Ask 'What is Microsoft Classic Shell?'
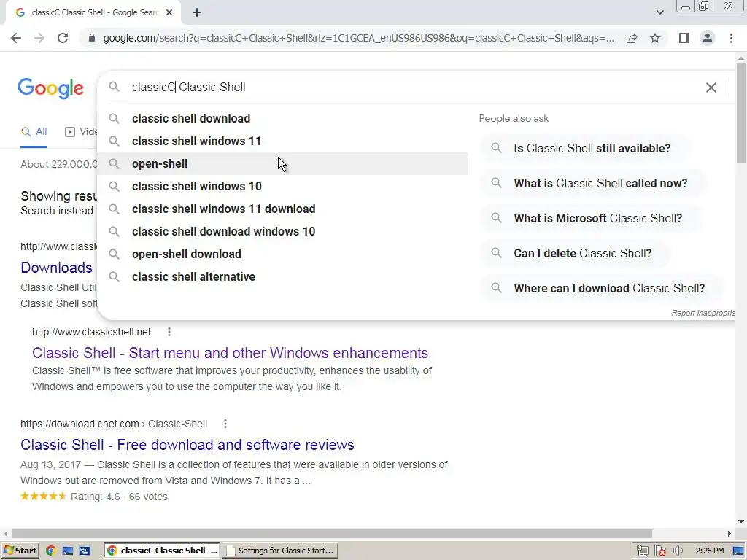 point(591,218)
